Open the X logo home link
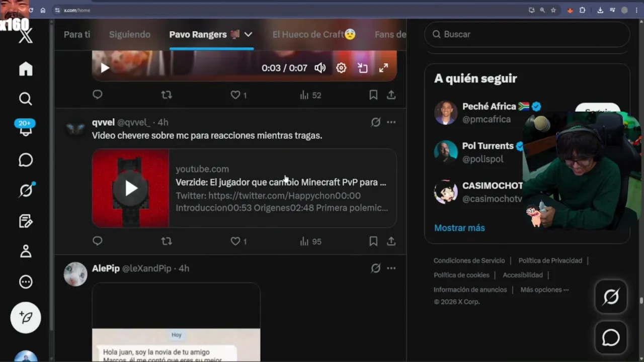The height and width of the screenshot is (362, 644). pos(26,36)
